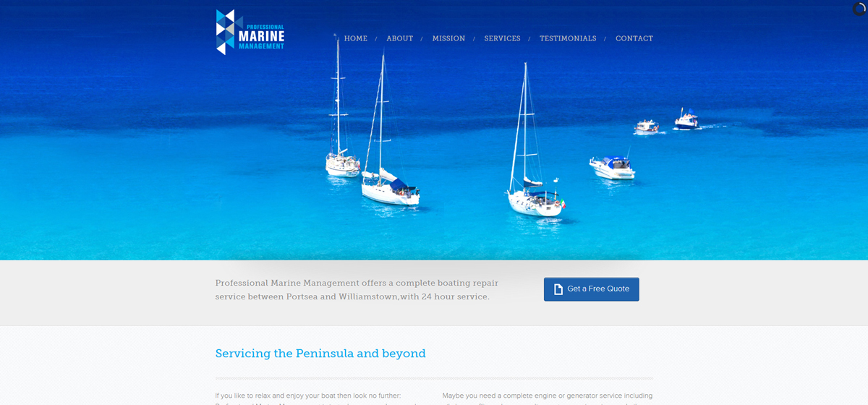Click the tagline about Portsea and Williamstown service
The image size is (868, 405).
[x=357, y=290]
